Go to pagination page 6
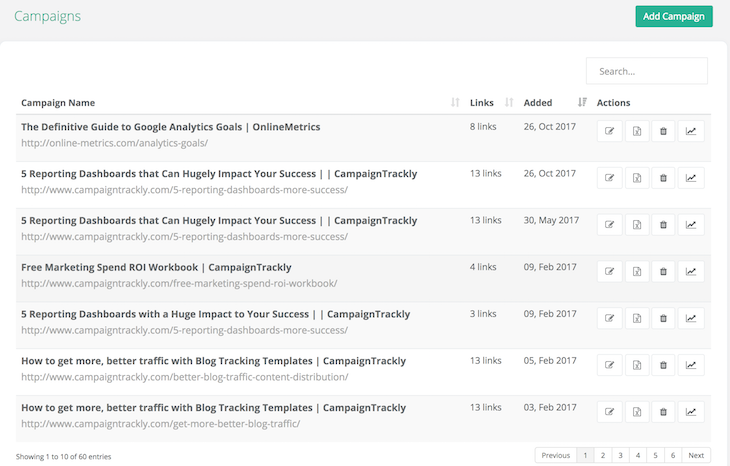The width and height of the screenshot is (730, 466). (x=673, y=455)
